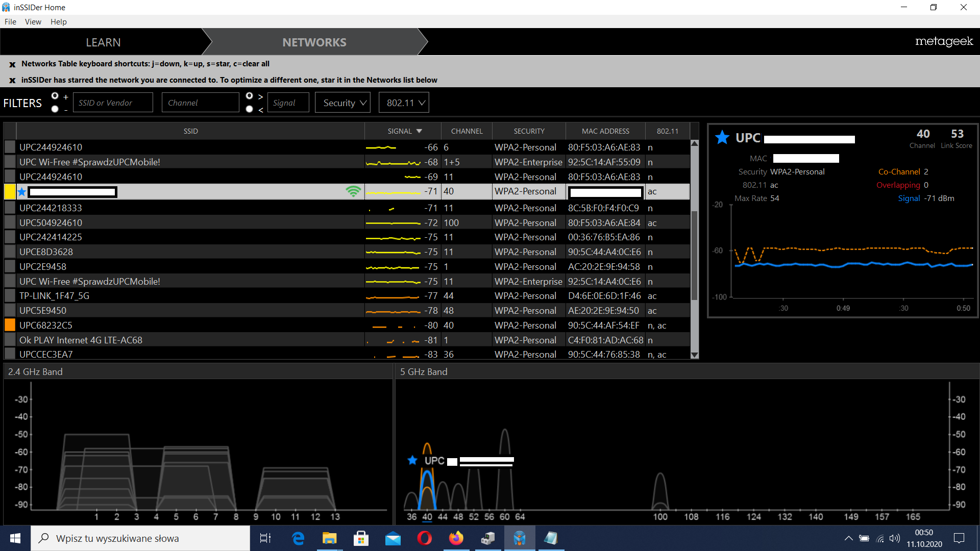Toggle the box for UPC504924610 row

pyautogui.click(x=10, y=223)
